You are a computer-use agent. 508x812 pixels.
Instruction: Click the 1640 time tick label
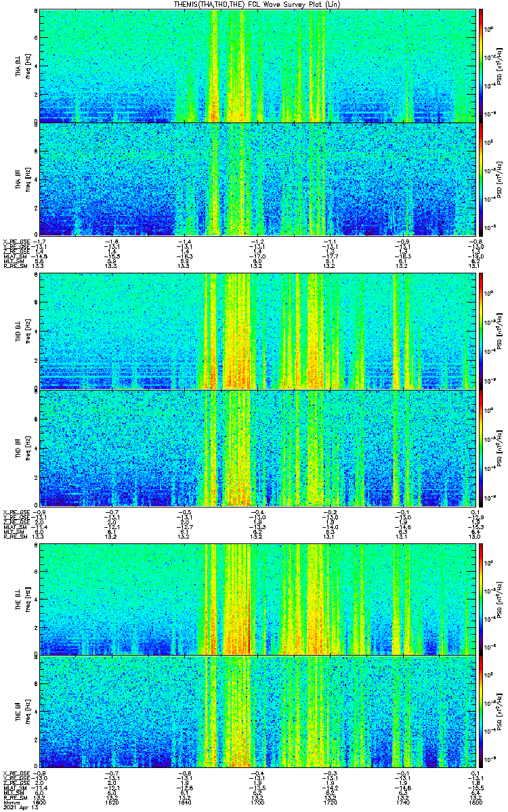coord(184,803)
